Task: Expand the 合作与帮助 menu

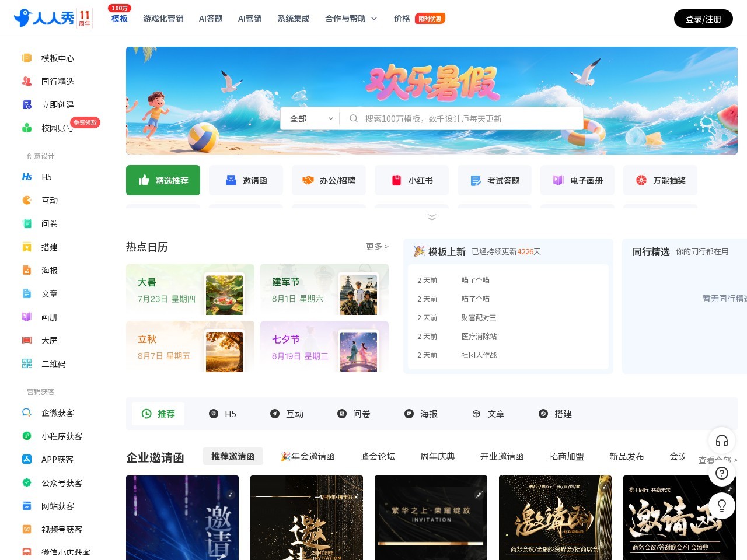Action: 351,19
